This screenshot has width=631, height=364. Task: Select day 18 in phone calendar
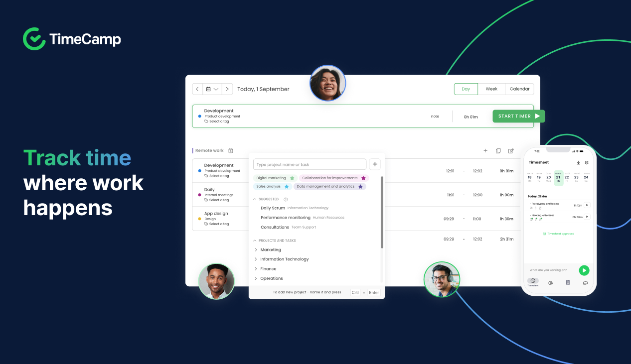(529, 177)
